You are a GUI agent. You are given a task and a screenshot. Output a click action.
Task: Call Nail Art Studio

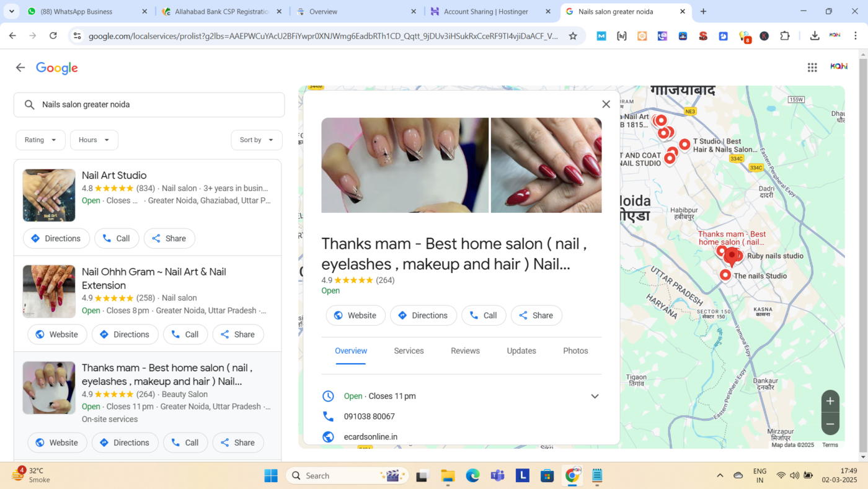click(117, 238)
